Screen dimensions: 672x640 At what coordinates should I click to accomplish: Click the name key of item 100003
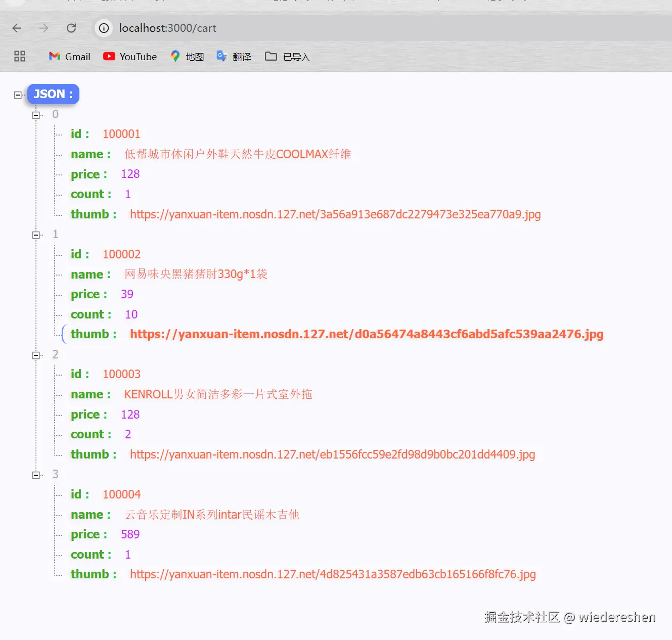(91, 394)
